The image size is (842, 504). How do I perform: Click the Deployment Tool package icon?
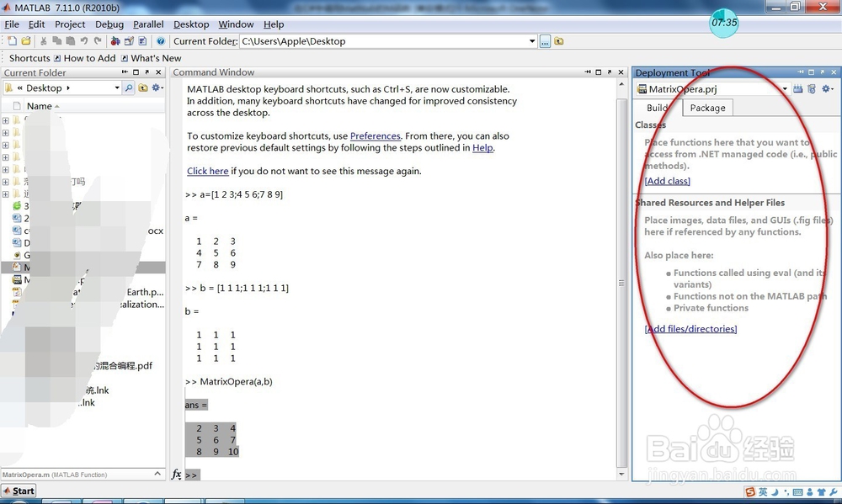pos(812,89)
